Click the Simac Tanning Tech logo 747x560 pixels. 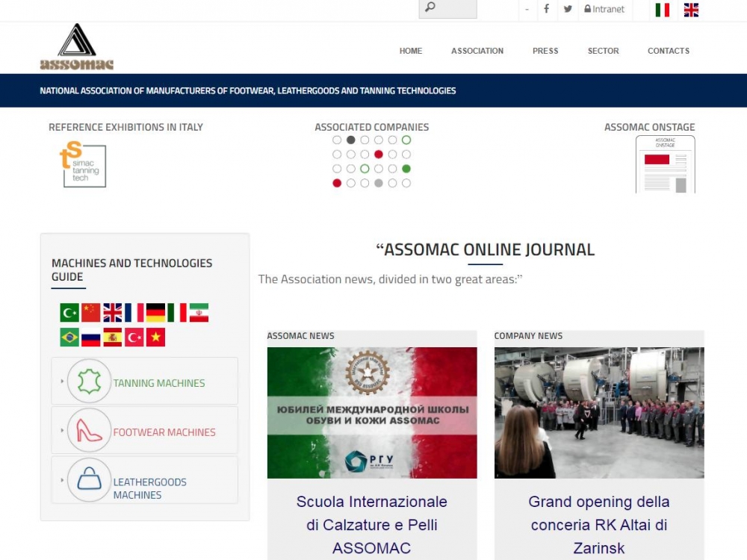click(x=83, y=164)
